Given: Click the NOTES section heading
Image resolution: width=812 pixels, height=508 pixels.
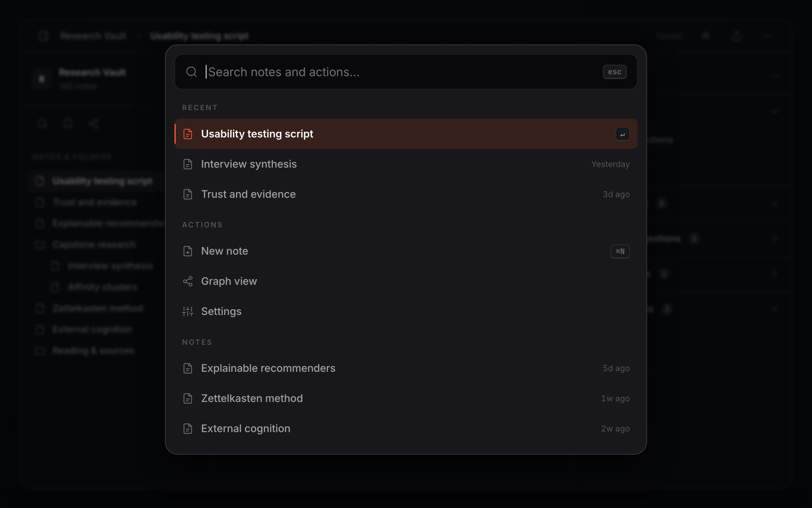Looking at the screenshot, I should tap(197, 342).
